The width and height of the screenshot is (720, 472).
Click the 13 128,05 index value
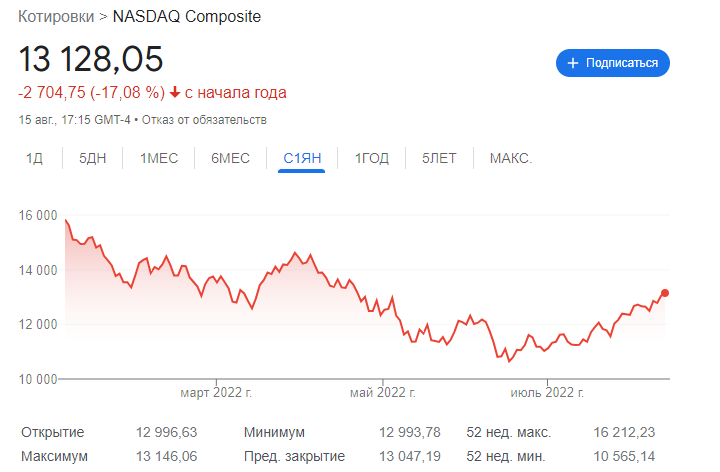tap(91, 59)
